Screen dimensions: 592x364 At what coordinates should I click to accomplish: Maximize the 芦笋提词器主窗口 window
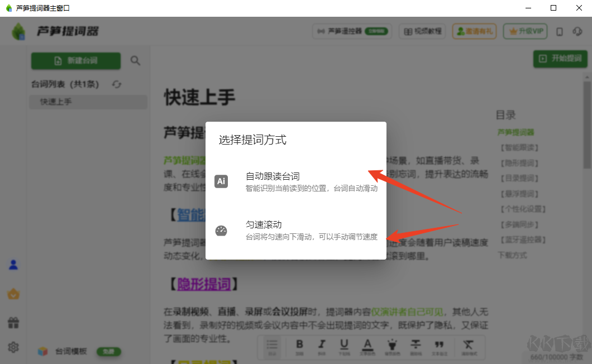pos(553,8)
